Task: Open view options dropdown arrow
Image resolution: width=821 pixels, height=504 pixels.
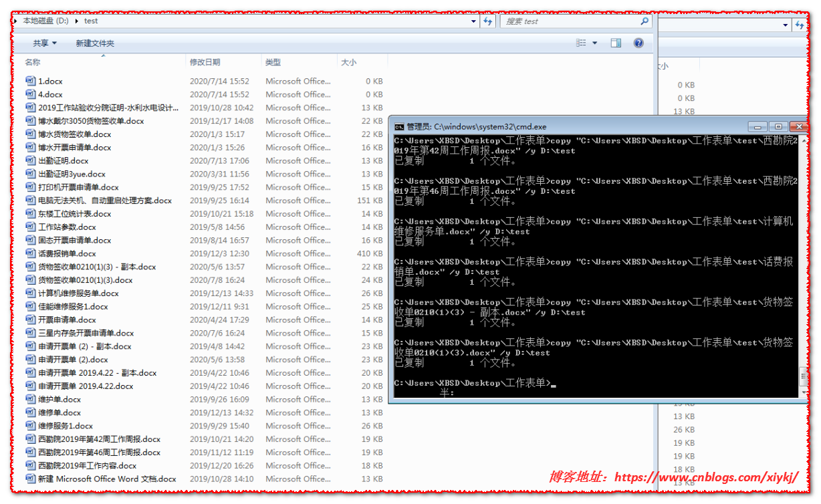Action: 594,43
